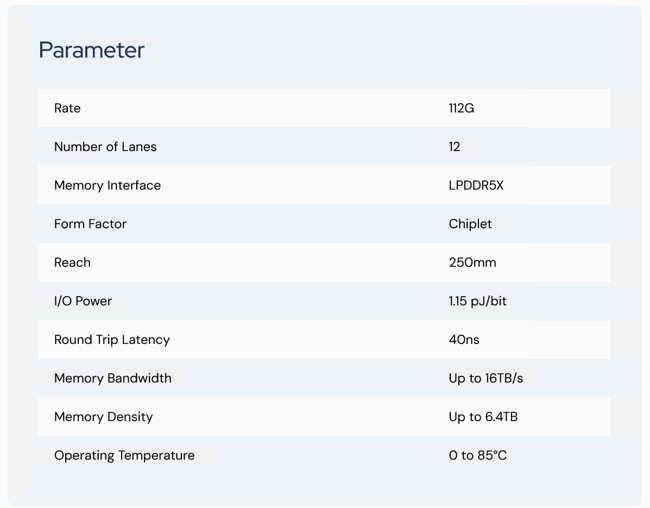Click the Memory Density label
This screenshot has width=650, height=508.
point(103,417)
